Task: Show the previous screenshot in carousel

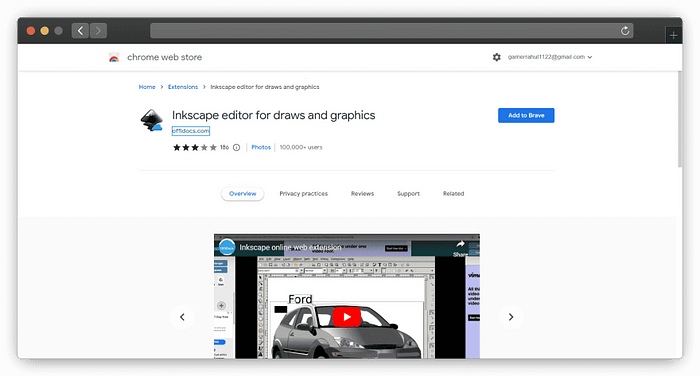Action: point(182,317)
